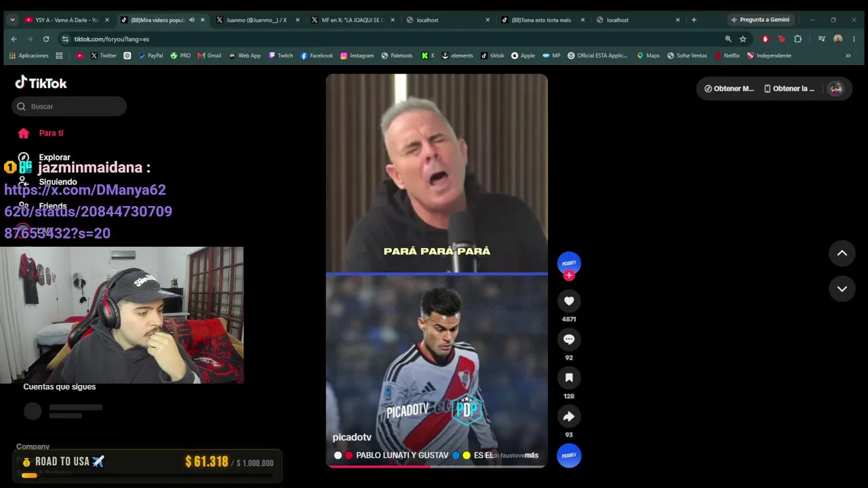Open the Official ESTA Application bookmark

597,56
